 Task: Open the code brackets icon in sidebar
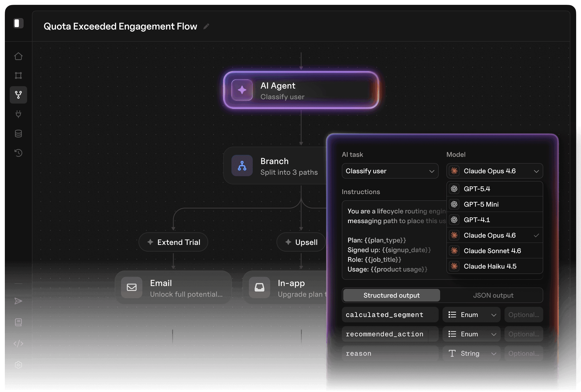pos(18,344)
